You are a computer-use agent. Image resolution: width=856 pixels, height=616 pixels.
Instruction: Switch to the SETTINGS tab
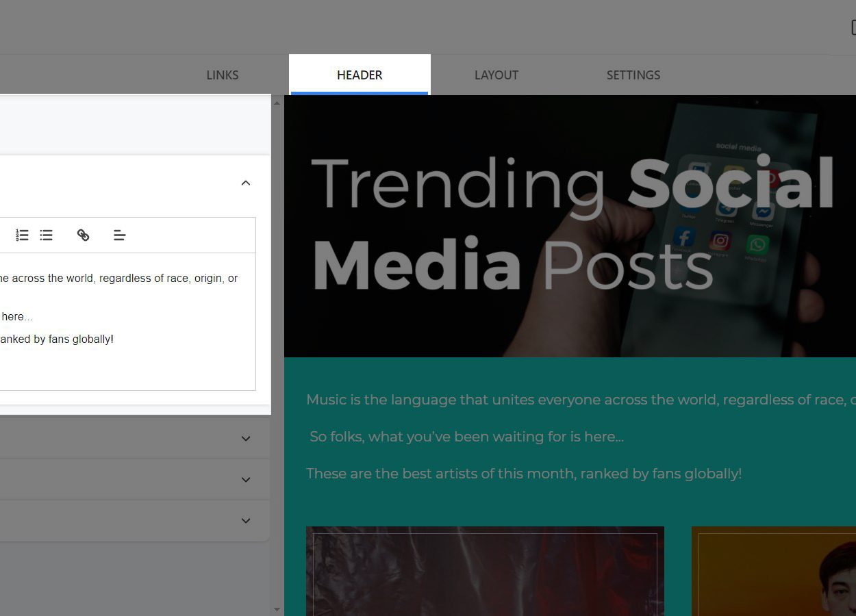click(x=633, y=75)
